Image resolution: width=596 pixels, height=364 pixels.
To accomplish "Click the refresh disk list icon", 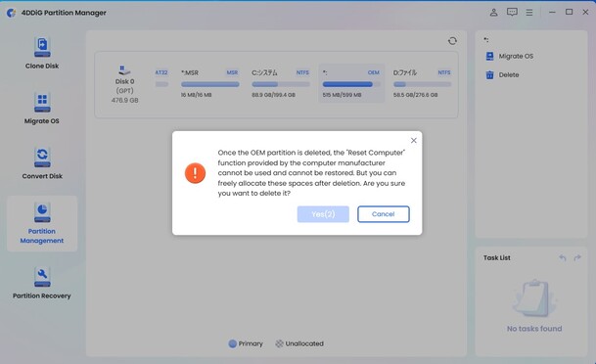I will 452,41.
